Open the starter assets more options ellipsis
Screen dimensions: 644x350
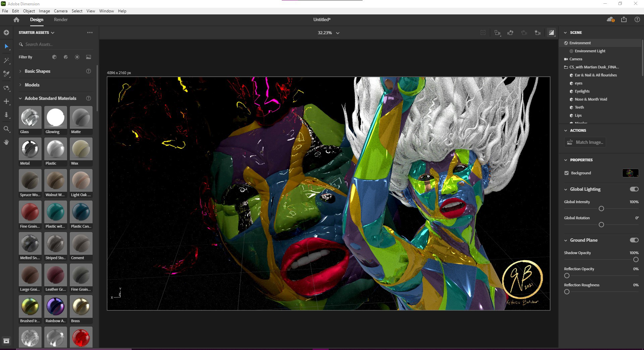coord(90,33)
